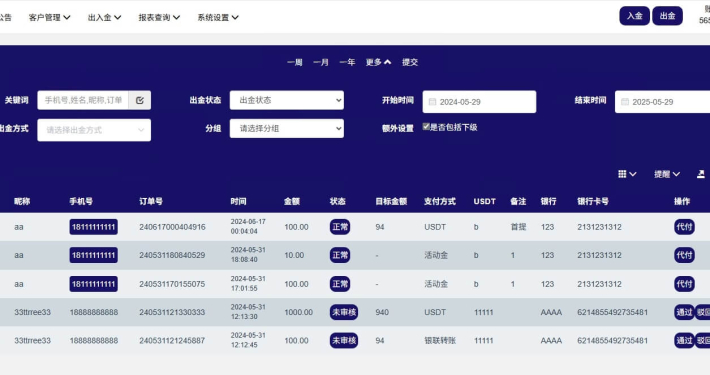Click phone badge in order 240531180840529 row
The width and height of the screenshot is (710, 375).
pos(94,255)
